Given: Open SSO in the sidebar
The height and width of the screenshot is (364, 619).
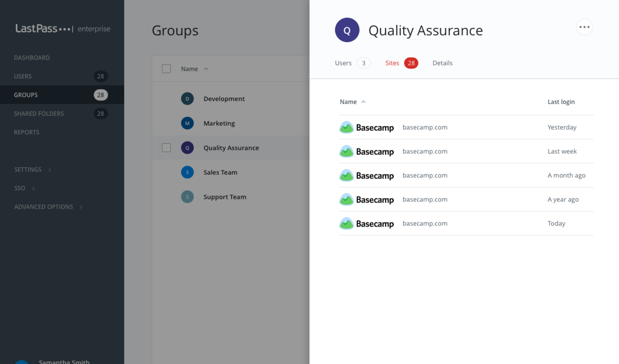Looking at the screenshot, I should 20,188.
